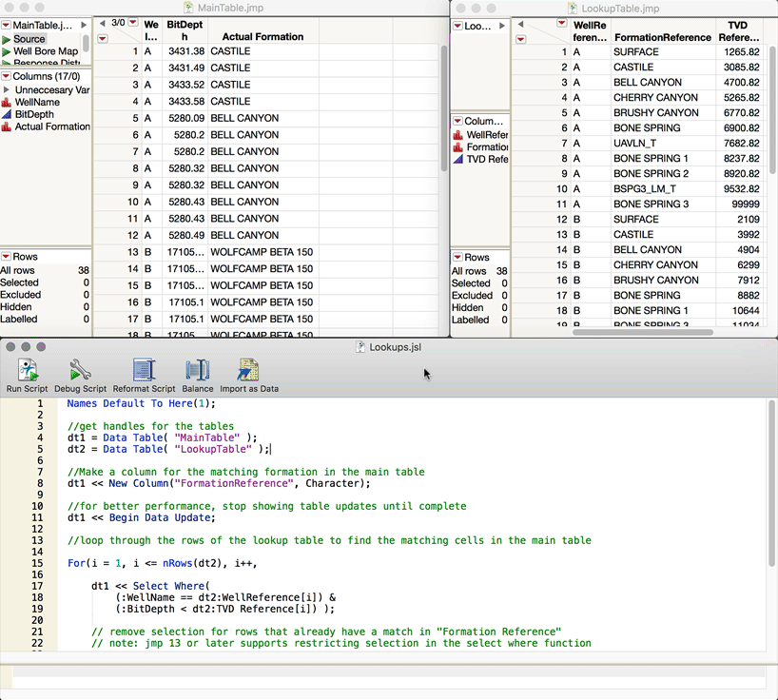778x700 pixels.
Task: Click line 4 in the Lookups.jsl script editor
Action: click(x=162, y=437)
